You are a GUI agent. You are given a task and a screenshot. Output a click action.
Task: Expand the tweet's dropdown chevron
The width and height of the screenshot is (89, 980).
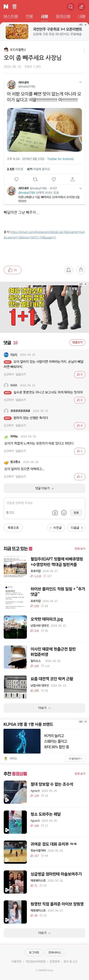pyautogui.click(x=80, y=82)
